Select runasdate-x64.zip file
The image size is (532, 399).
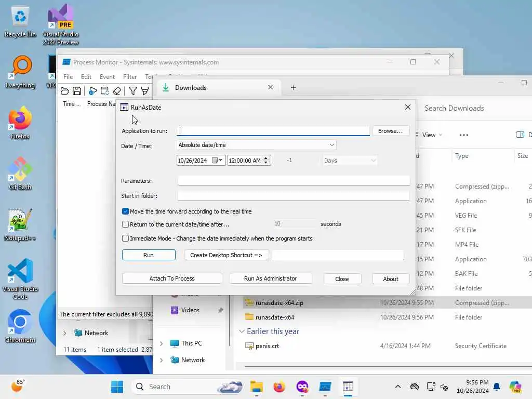(279, 303)
